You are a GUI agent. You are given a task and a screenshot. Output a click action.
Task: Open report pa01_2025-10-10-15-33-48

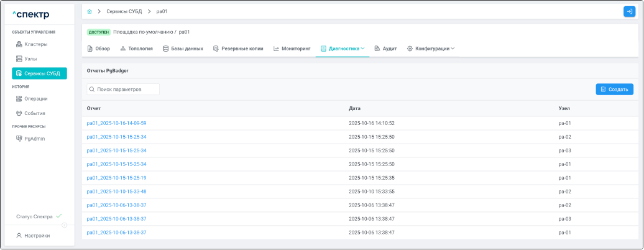pyautogui.click(x=116, y=192)
